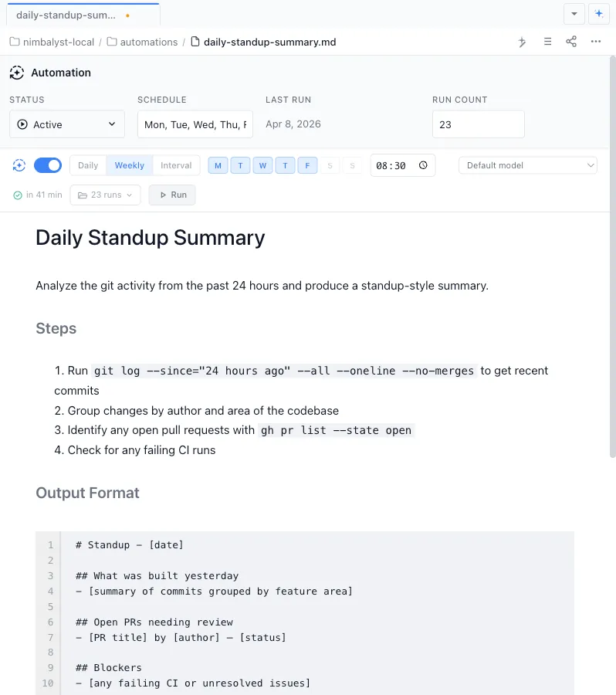Switch schedule mode to Daily

pyautogui.click(x=88, y=165)
